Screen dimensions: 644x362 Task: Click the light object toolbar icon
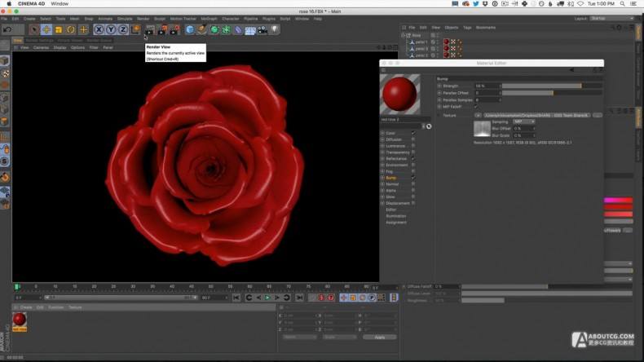(x=275, y=29)
